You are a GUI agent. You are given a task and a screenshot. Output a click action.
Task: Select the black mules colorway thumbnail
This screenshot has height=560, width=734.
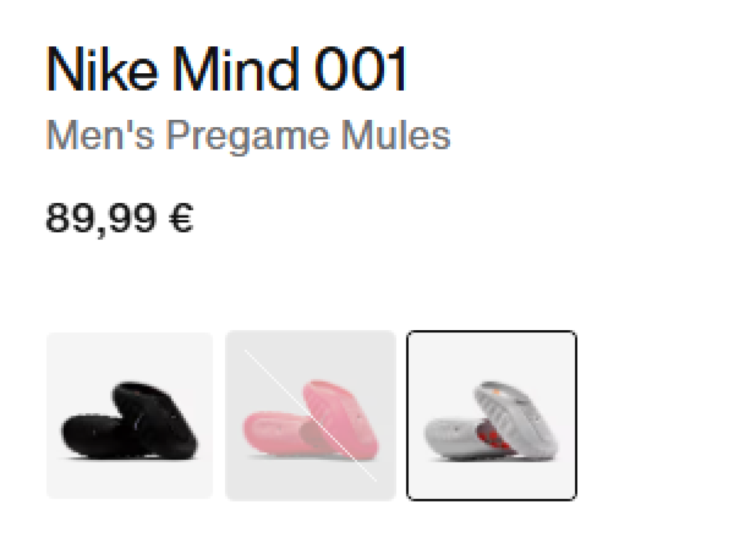coord(130,416)
